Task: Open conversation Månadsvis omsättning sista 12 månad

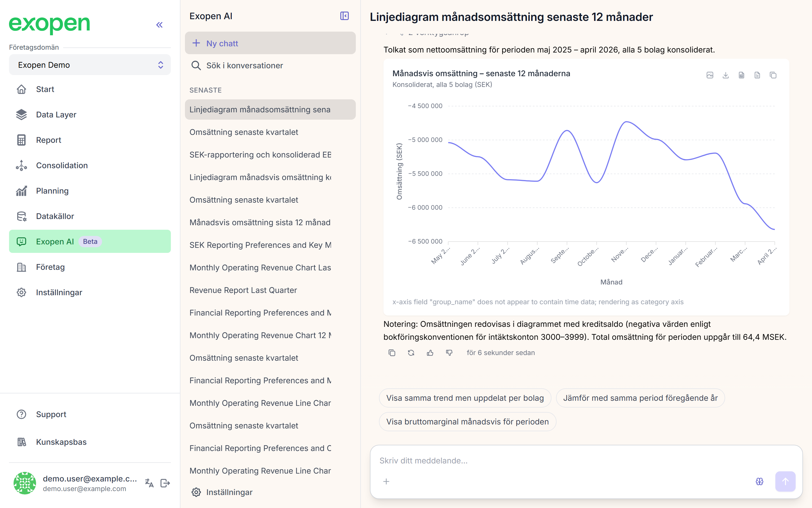Action: 270,222
